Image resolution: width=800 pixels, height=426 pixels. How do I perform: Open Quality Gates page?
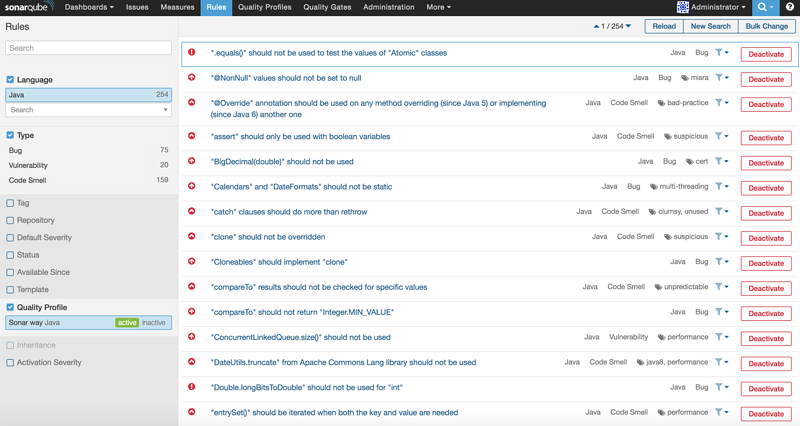[x=327, y=7]
